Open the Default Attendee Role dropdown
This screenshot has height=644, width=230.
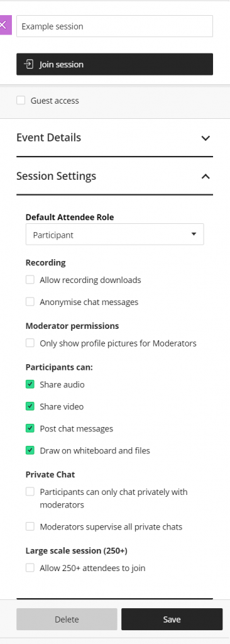pos(114,235)
